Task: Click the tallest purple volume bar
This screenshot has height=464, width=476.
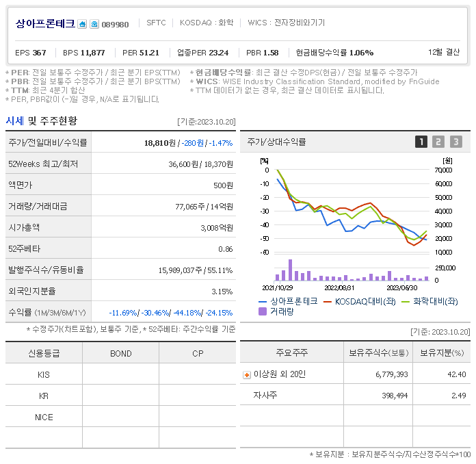Action: (x=290, y=270)
